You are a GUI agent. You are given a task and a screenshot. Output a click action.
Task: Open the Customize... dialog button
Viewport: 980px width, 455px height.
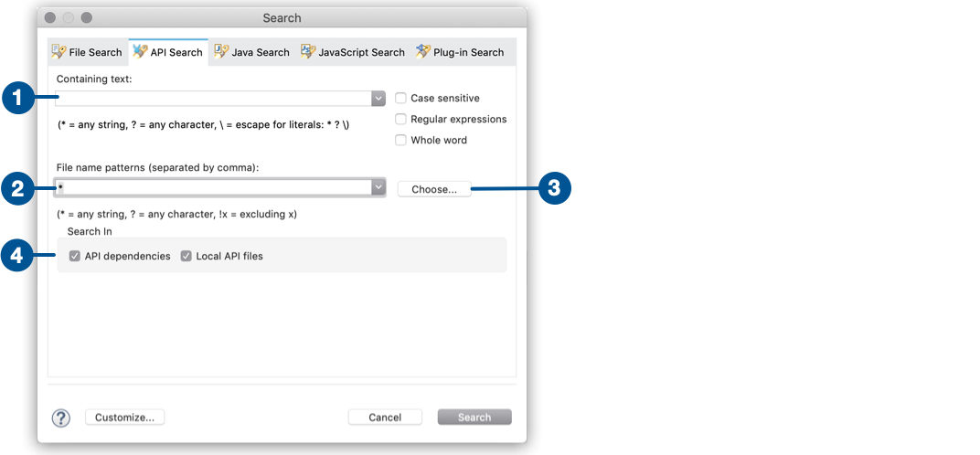pyautogui.click(x=124, y=417)
